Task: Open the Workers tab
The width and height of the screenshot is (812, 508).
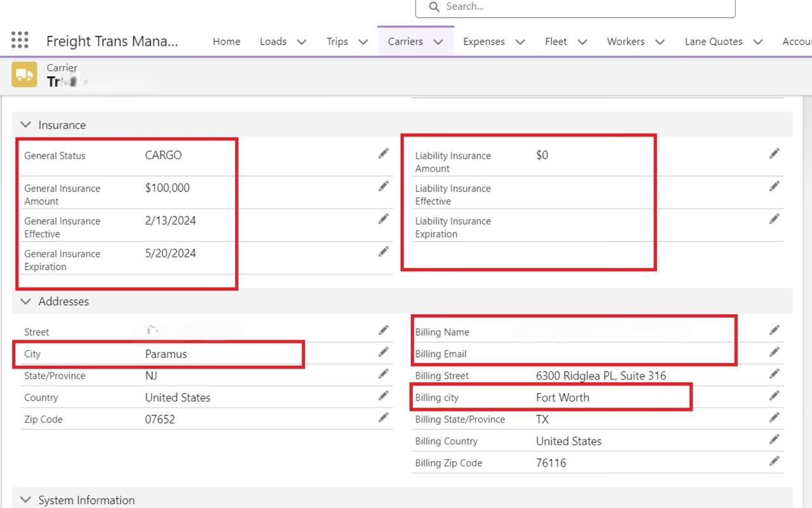Action: point(625,41)
